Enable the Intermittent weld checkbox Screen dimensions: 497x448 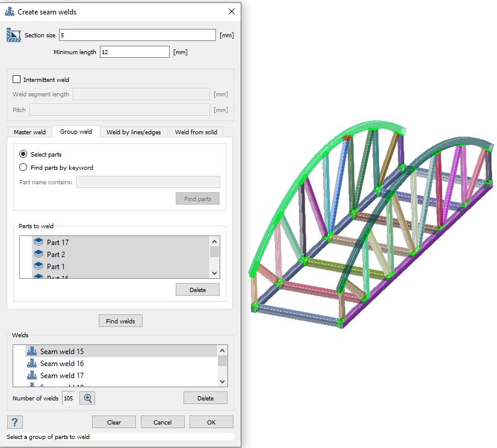17,79
